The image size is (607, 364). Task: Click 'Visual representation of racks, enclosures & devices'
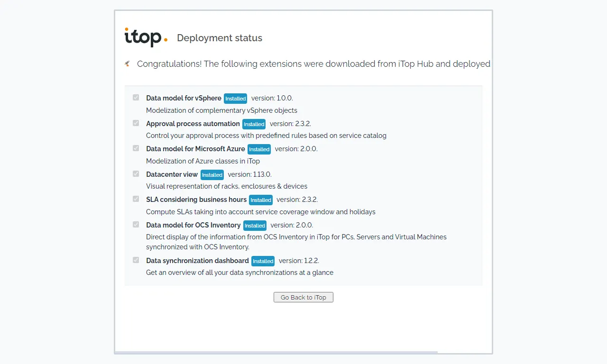tap(227, 186)
